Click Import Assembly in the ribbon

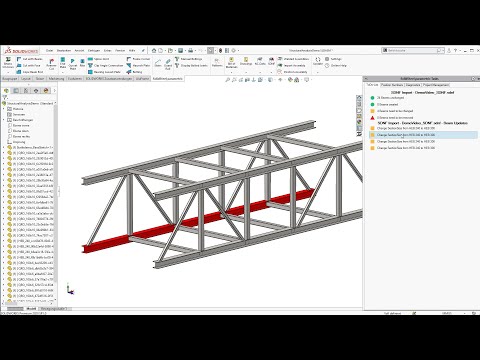pos(292,65)
